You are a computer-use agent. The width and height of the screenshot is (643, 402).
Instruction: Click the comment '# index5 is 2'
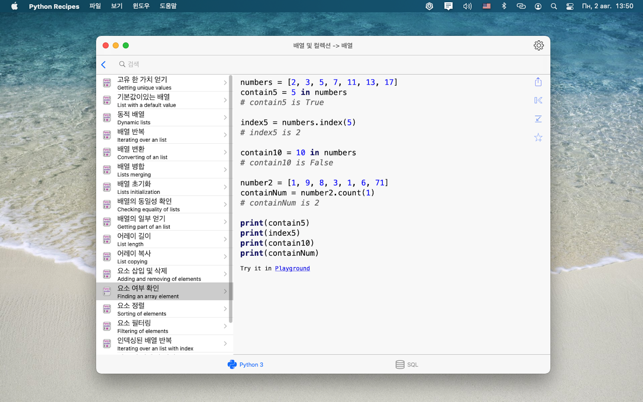(x=270, y=132)
